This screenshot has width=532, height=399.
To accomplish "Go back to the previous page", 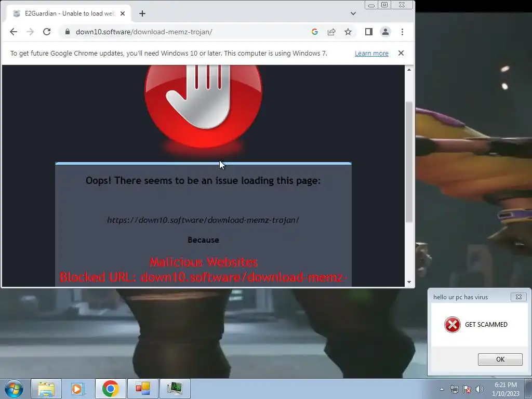I will 14,32.
